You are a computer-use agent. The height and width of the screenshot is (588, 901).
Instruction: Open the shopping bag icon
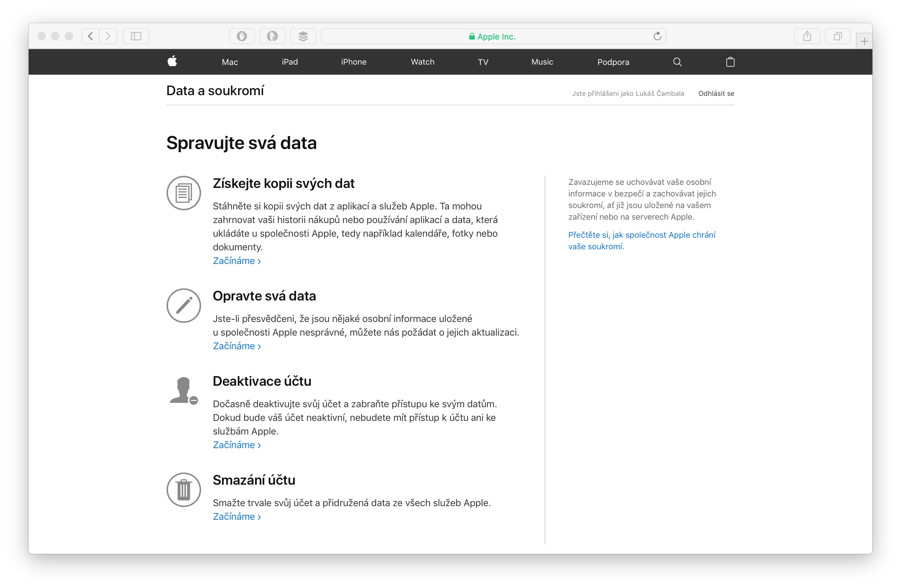(x=730, y=62)
